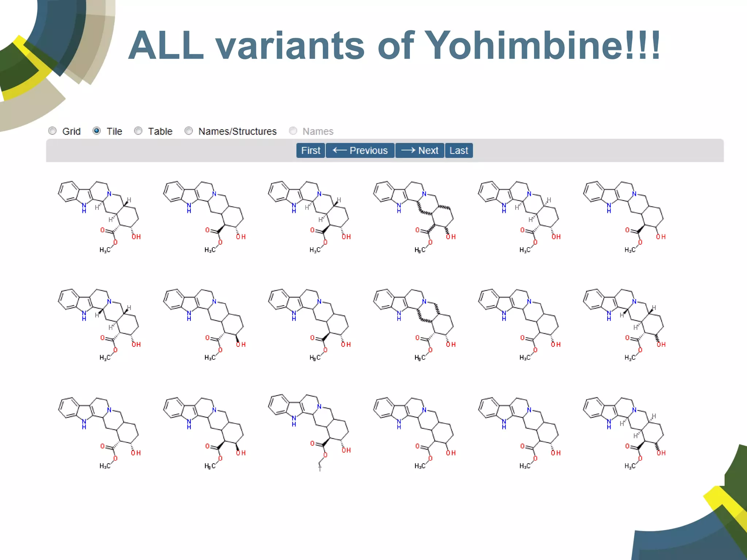
Task: Select the Grid view radio button
Action: click(53, 131)
